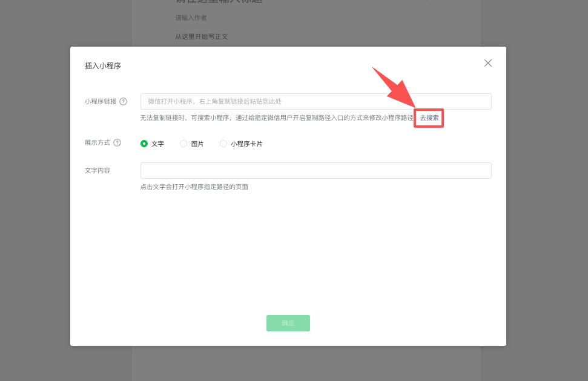The height and width of the screenshot is (381, 588).
Task: Select the 文字 display radio button
Action: (144, 144)
